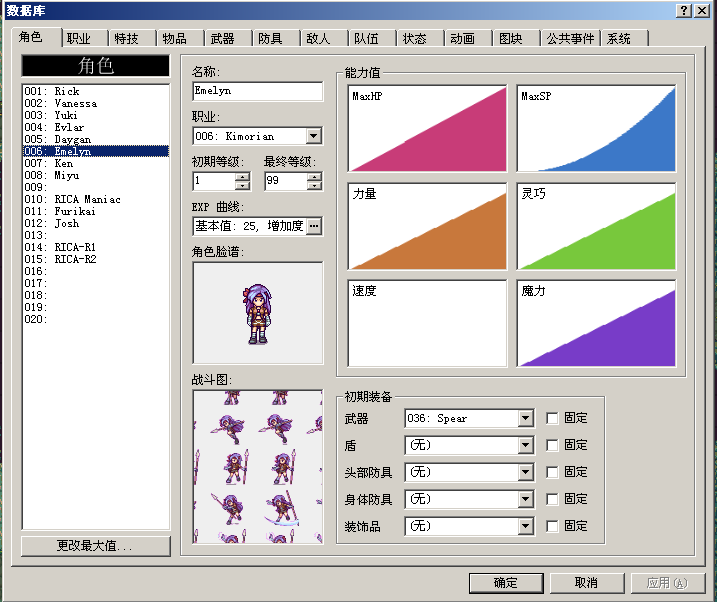Click the 更改最大值 button

click(96, 546)
